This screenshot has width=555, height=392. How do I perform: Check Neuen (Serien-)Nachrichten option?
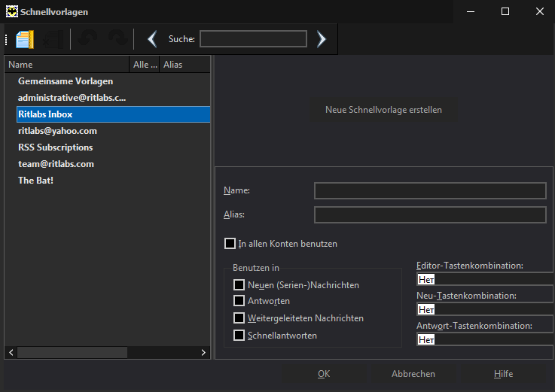pyautogui.click(x=239, y=285)
